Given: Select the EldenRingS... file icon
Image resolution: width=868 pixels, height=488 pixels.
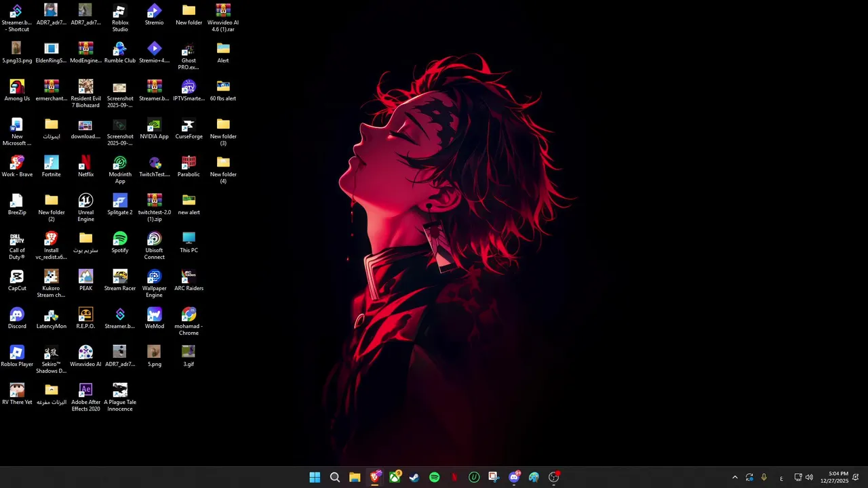Looking at the screenshot, I should [52, 53].
